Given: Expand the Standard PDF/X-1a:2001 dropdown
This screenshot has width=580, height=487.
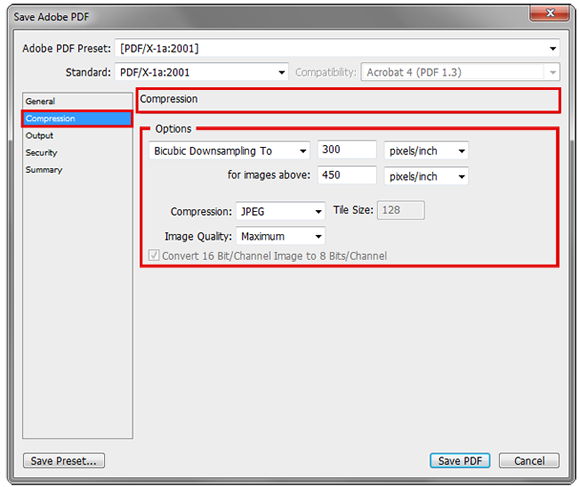Looking at the screenshot, I should [x=201, y=72].
